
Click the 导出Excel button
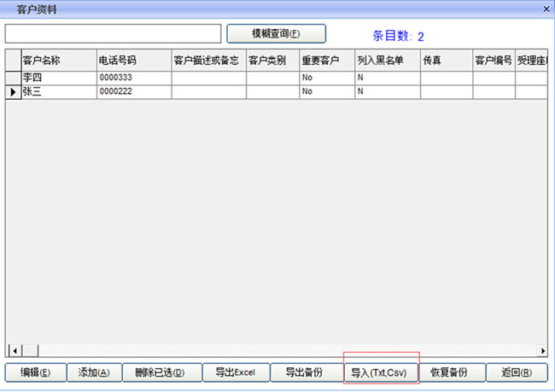236,372
